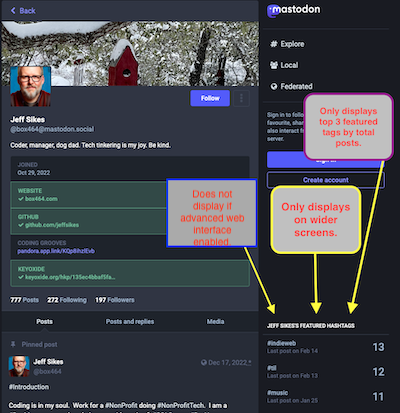View the 777 Posts count

tap(24, 300)
